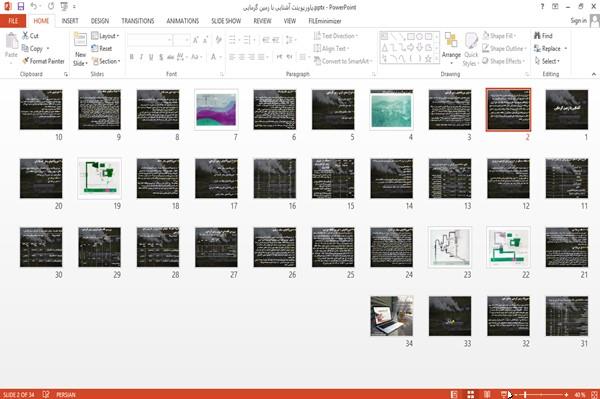This screenshot has width=600, height=399.
Task: Switch to the ANIMATIONS tab
Action: pyautogui.click(x=183, y=21)
